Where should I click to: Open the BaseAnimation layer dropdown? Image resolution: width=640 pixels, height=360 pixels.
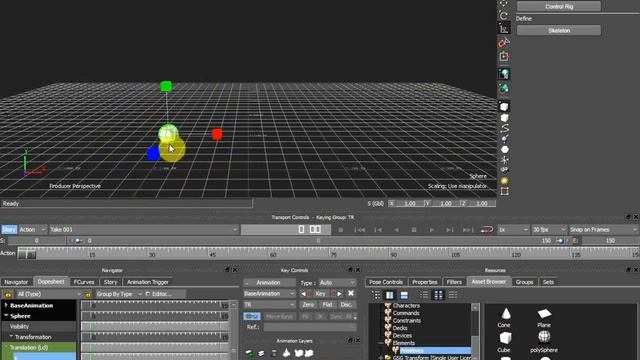pyautogui.click(x=269, y=293)
